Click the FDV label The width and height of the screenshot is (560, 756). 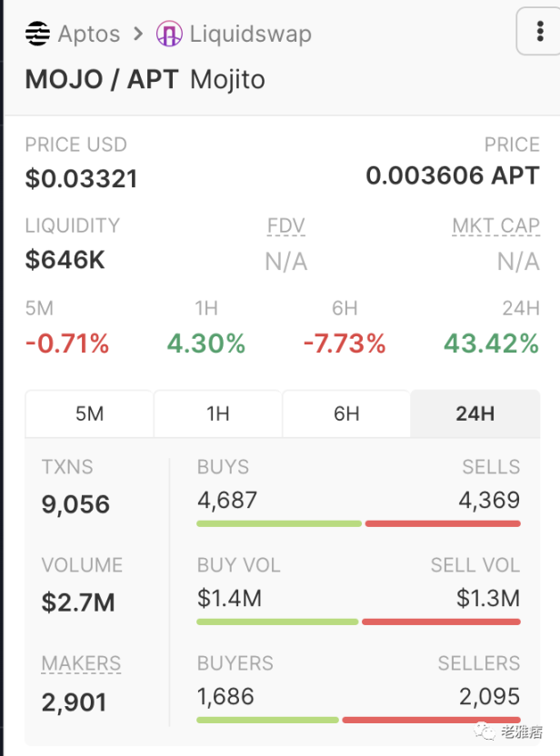pos(285,226)
